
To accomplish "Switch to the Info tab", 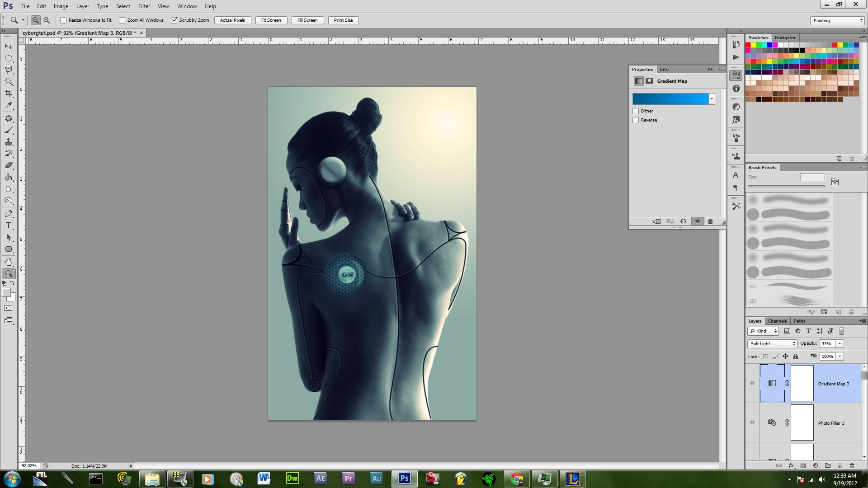I will point(664,70).
